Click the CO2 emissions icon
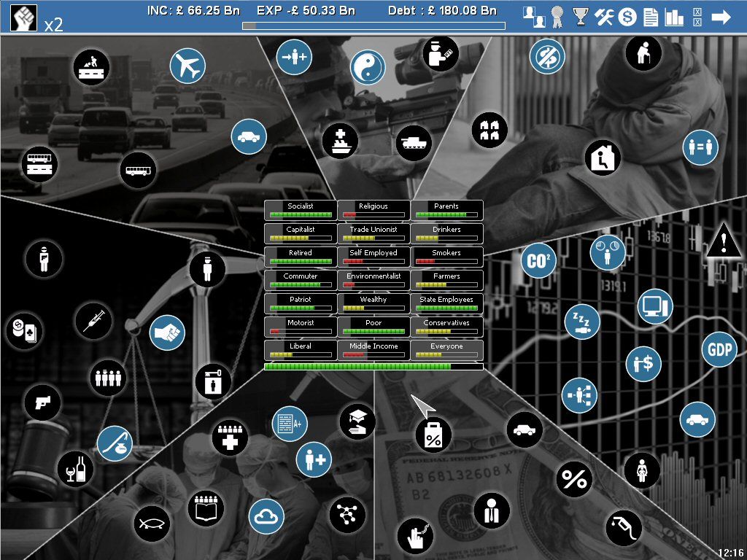Image resolution: width=747 pixels, height=560 pixels. 538,262
